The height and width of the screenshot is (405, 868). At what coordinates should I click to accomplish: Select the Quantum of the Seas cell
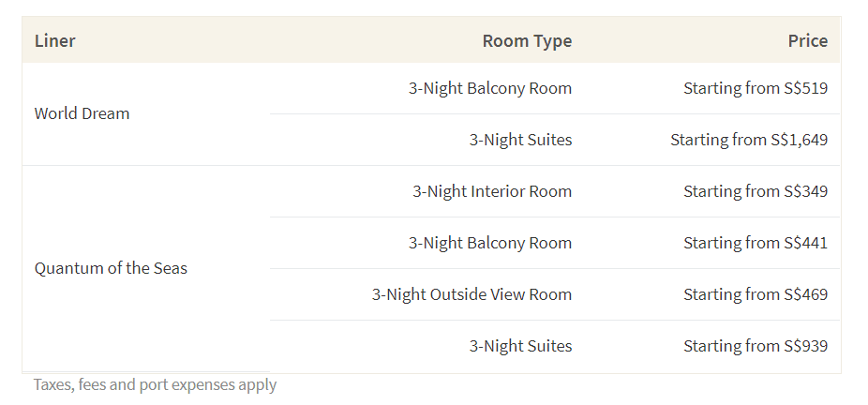tap(111, 268)
